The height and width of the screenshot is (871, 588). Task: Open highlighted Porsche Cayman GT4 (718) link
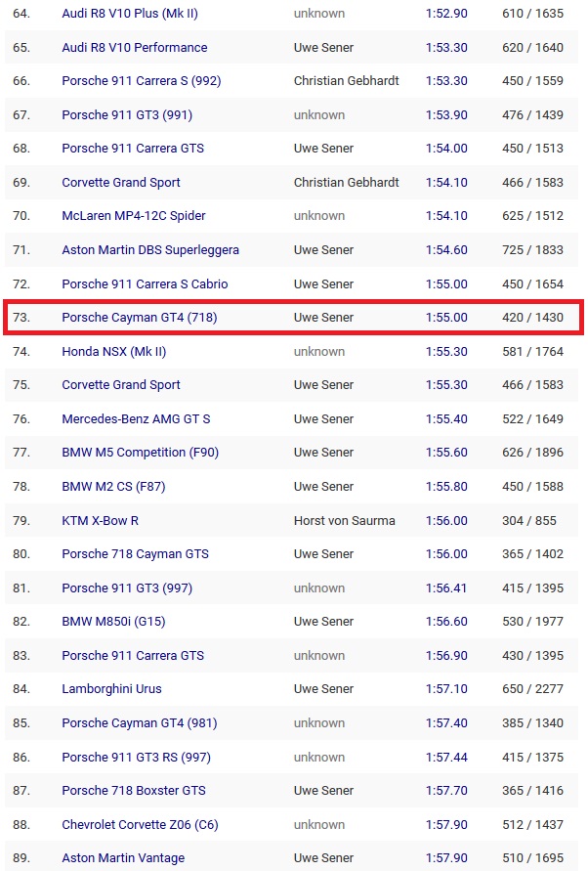(139, 318)
